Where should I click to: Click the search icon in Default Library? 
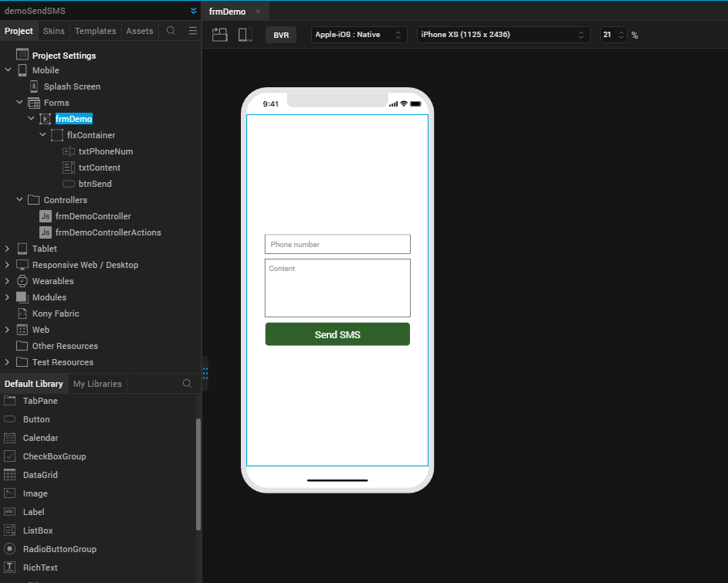coord(187,383)
